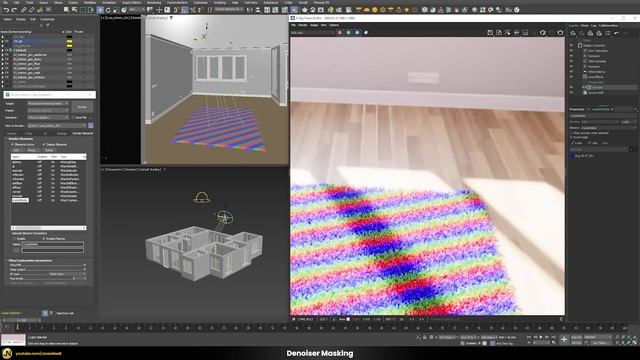This screenshot has width=640, height=360.
Task: Toggle visibility of White Balance layer
Action: click(571, 71)
